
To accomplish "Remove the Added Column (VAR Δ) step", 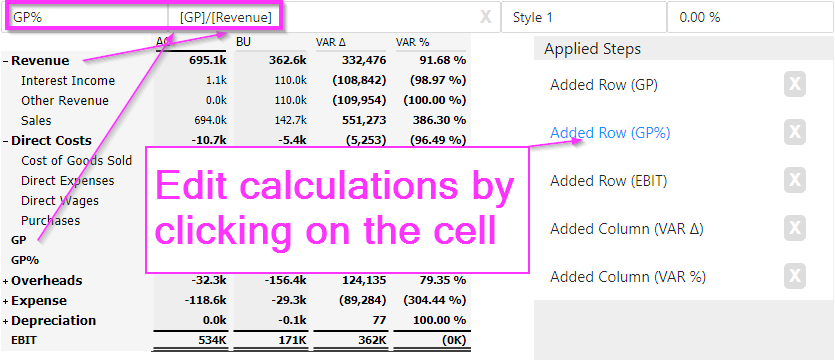I will click(795, 228).
